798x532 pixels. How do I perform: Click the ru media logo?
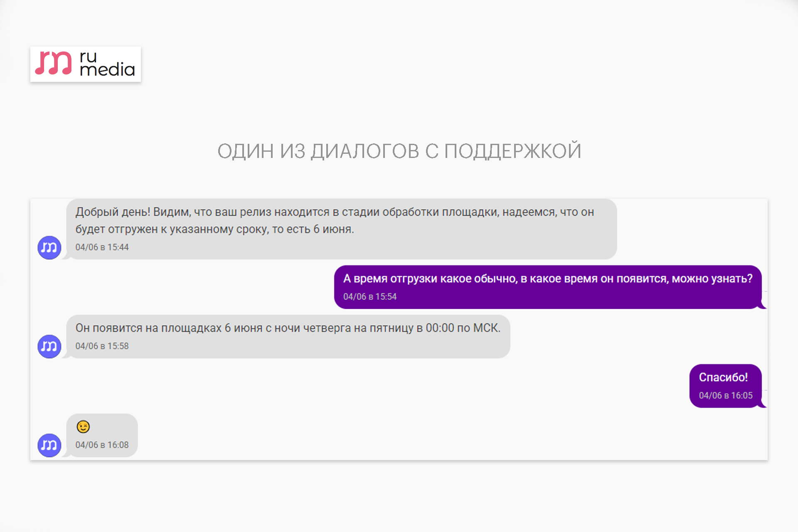point(86,64)
